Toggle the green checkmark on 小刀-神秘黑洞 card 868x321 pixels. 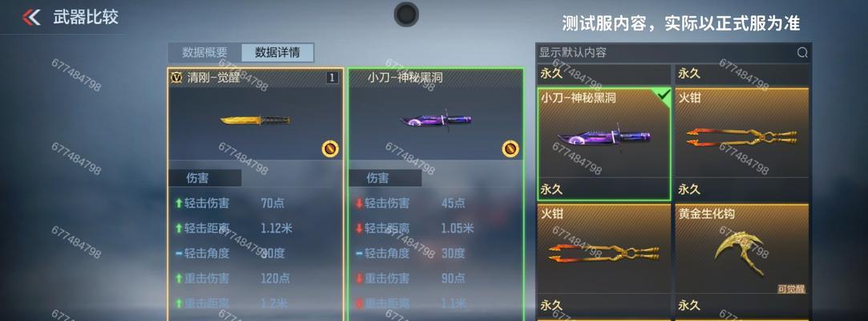click(664, 95)
